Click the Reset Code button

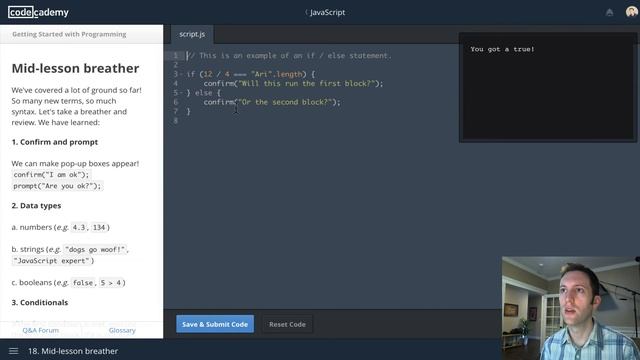coord(287,324)
